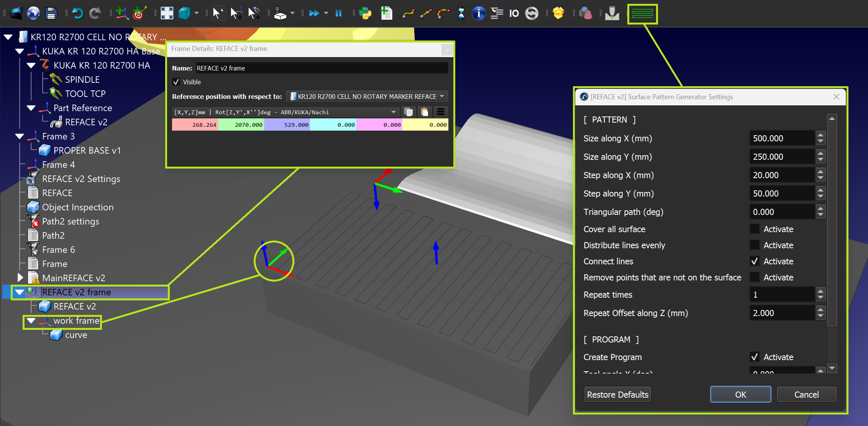Add a reference frame from the toolbar
Screen dimensions: 868x426
(x=121, y=13)
